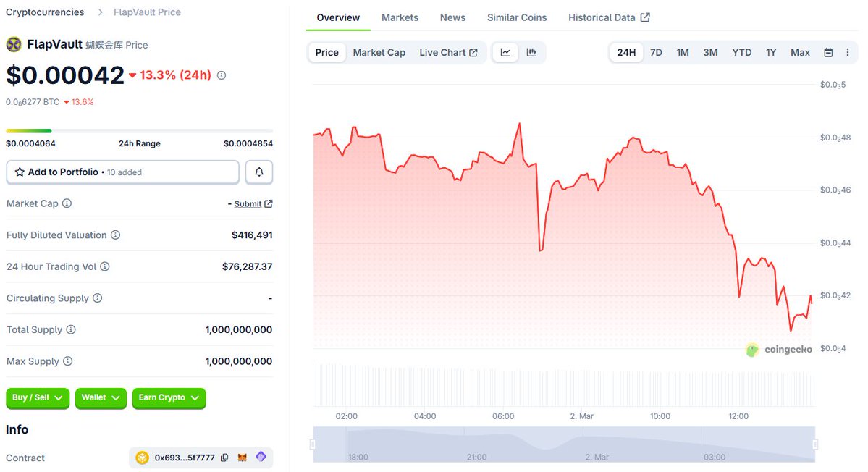The image size is (868, 472).
Task: Set chart range to YTD
Action: tap(742, 53)
